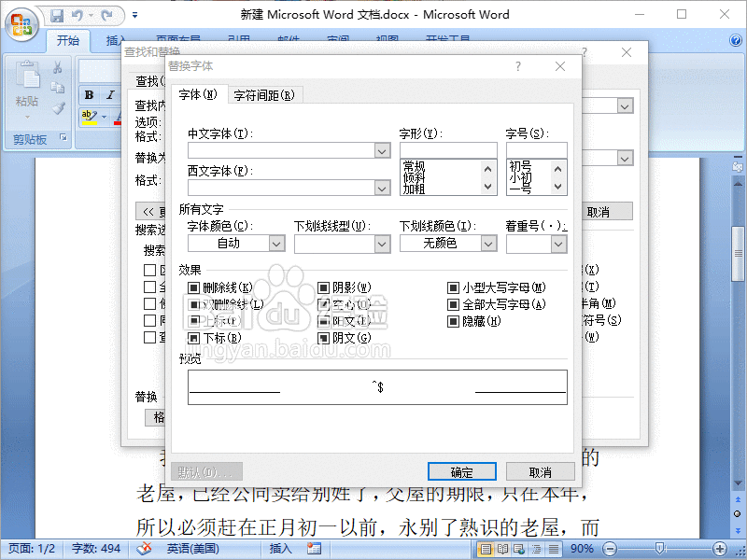Switch to Print Layout view
The width and height of the screenshot is (747, 560).
click(x=486, y=549)
